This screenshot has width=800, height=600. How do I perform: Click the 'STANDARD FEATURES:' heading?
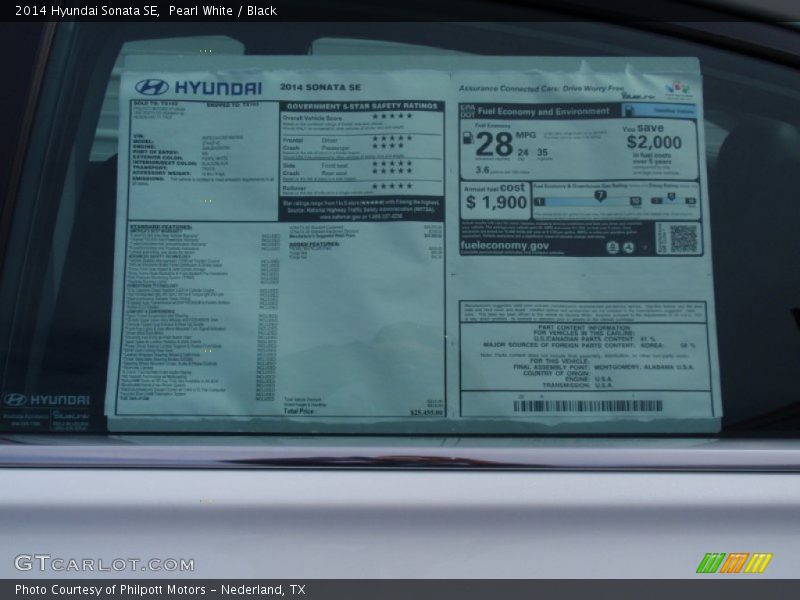click(161, 227)
